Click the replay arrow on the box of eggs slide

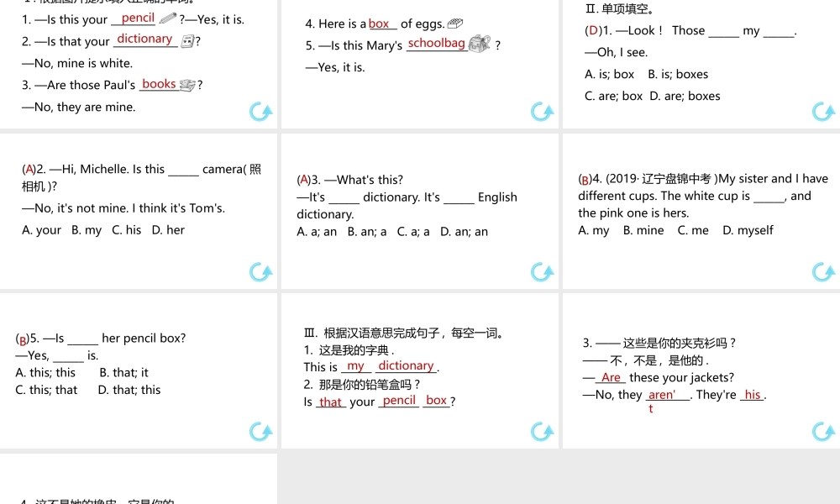click(x=542, y=112)
